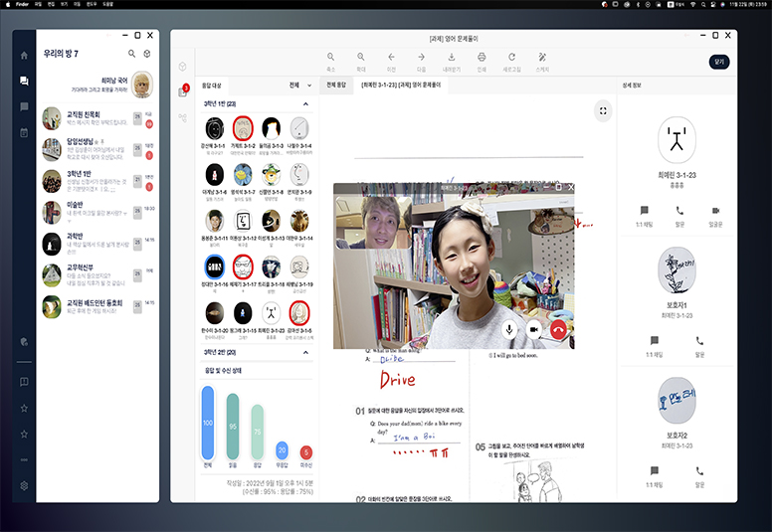
Task: Open search in the 우리의 방 panel
Action: (x=131, y=54)
